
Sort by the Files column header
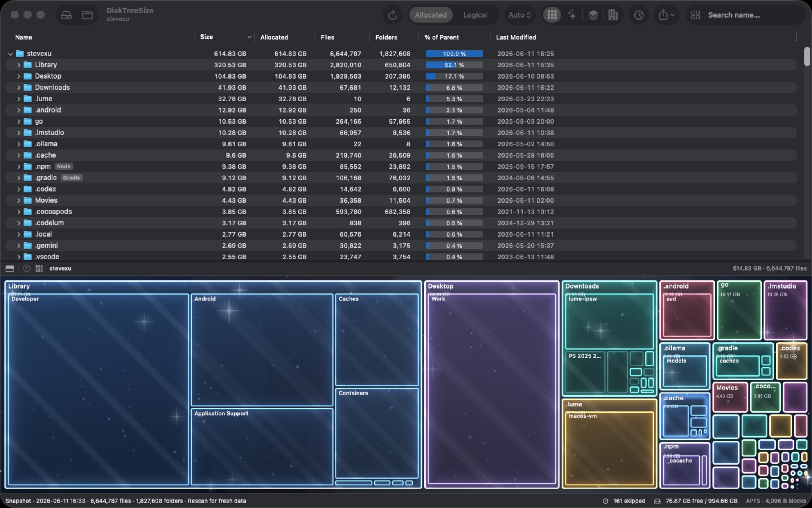[341, 37]
